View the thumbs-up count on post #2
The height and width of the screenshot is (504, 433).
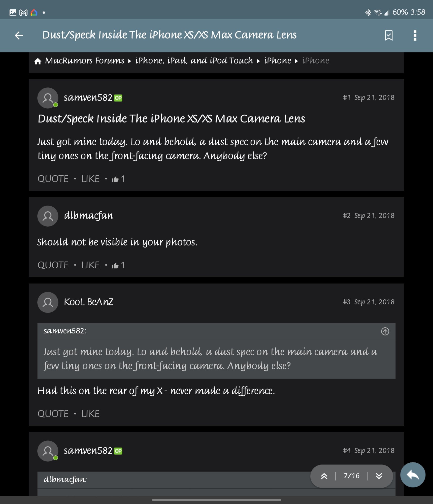coord(118,265)
